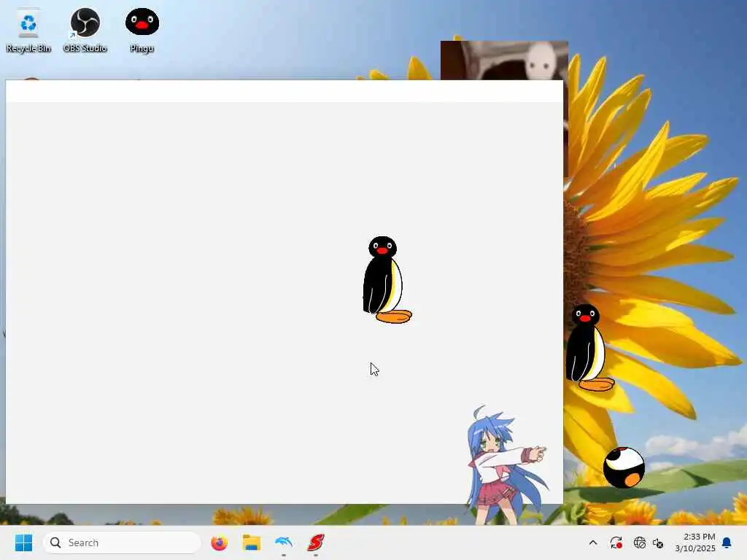Switch to the red S app on taskbar
Screen dimensions: 747x560
coord(315,542)
